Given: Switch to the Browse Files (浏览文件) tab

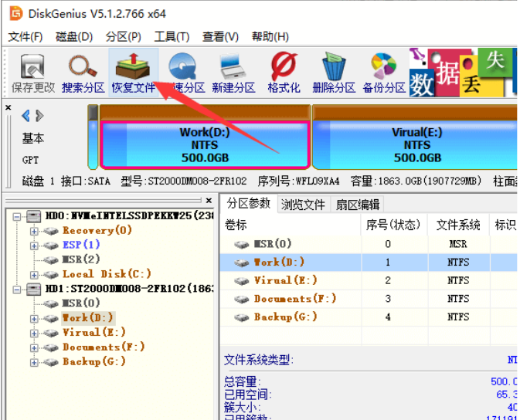Looking at the screenshot, I should click(x=303, y=205).
